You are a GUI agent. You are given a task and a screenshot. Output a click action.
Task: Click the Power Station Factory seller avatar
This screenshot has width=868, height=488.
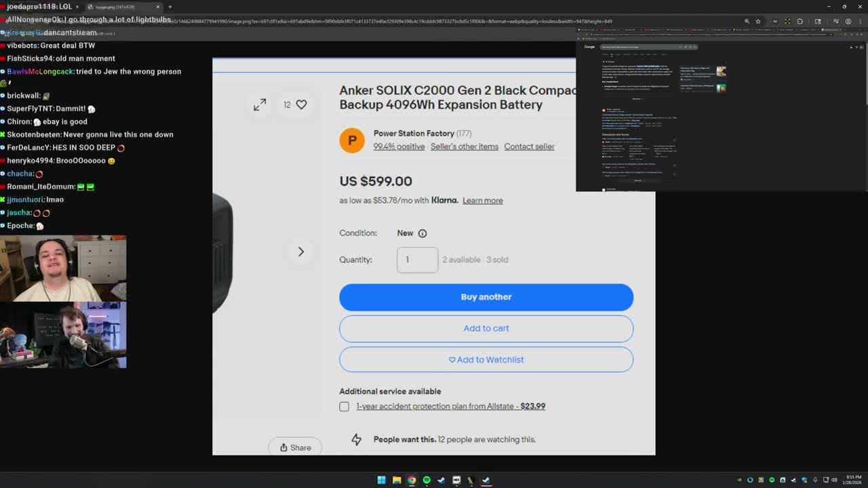[352, 140]
